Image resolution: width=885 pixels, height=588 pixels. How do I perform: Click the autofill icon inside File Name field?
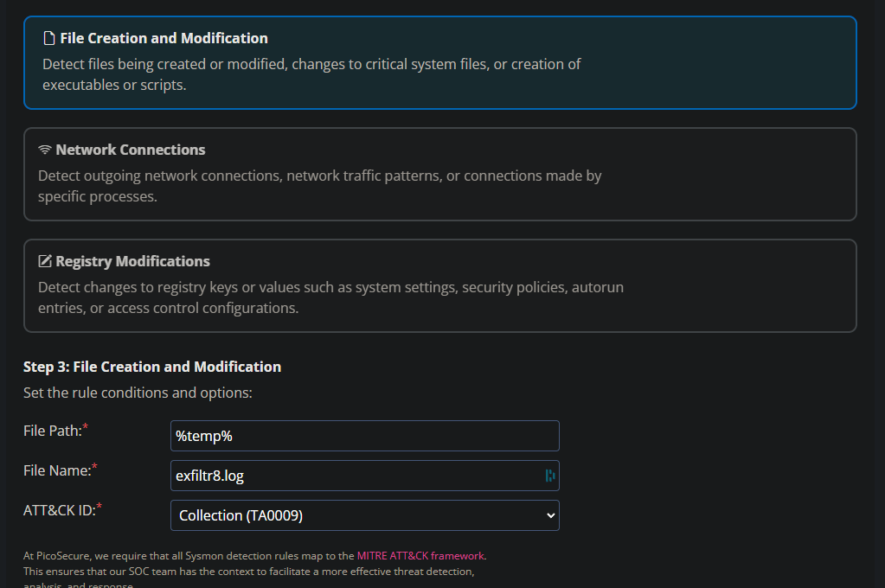click(x=550, y=476)
